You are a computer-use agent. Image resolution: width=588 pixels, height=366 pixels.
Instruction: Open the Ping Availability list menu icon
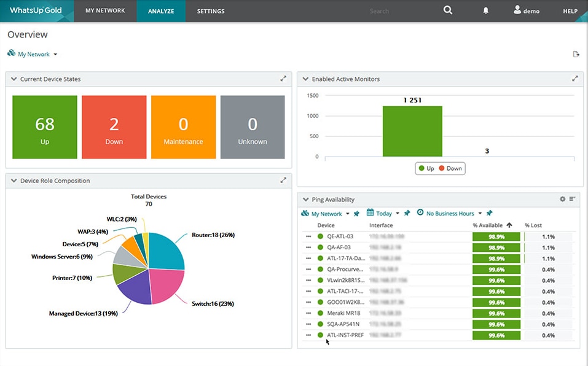(572, 199)
